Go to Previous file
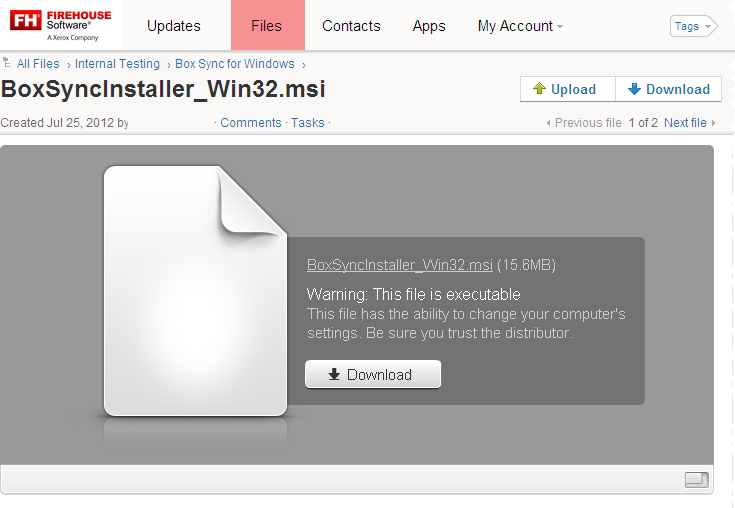Screen dimensions: 735x508 584,123
